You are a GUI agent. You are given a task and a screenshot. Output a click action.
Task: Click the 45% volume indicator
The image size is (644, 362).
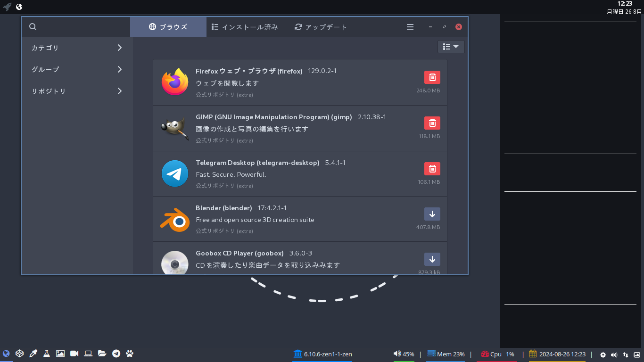[x=404, y=354]
